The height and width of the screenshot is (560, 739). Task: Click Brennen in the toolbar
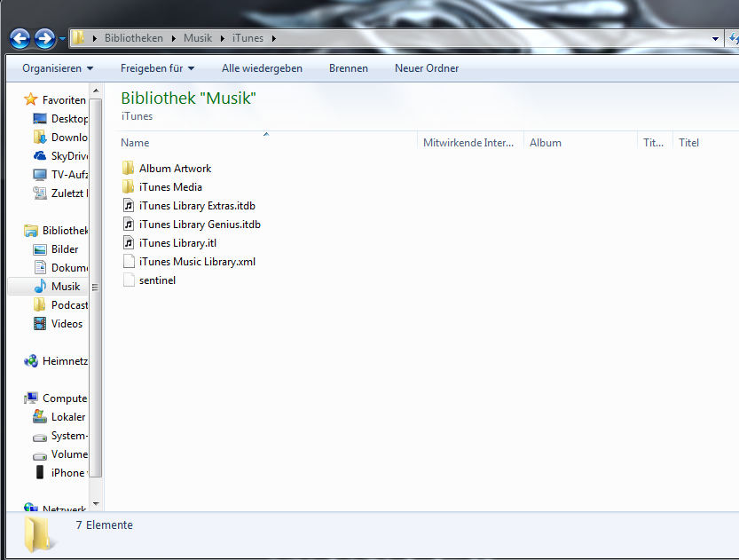[349, 68]
